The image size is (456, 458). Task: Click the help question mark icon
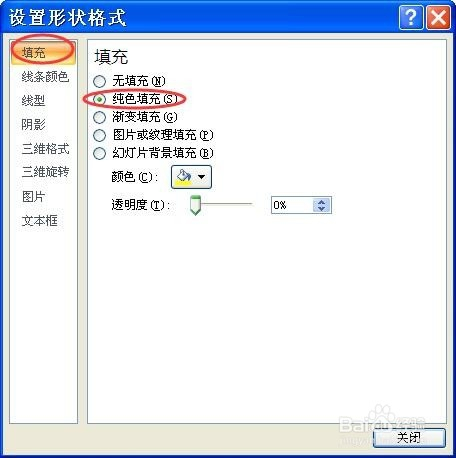[411, 17]
